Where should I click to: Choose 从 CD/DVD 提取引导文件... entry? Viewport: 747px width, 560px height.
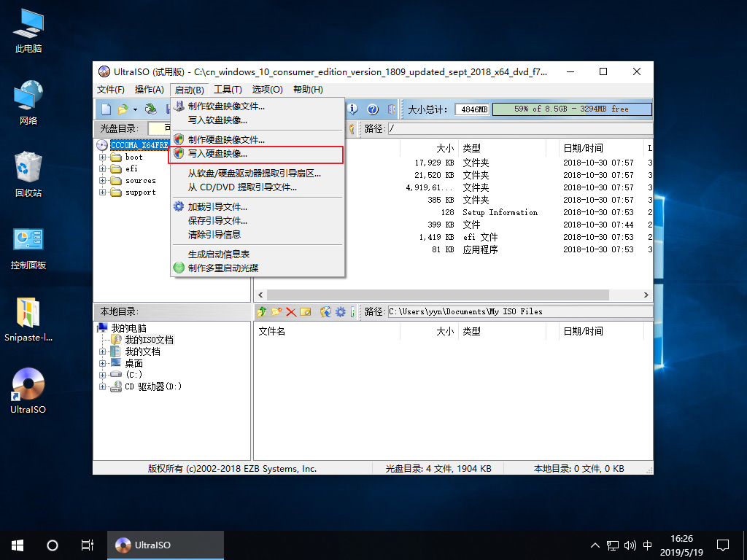(x=257, y=187)
